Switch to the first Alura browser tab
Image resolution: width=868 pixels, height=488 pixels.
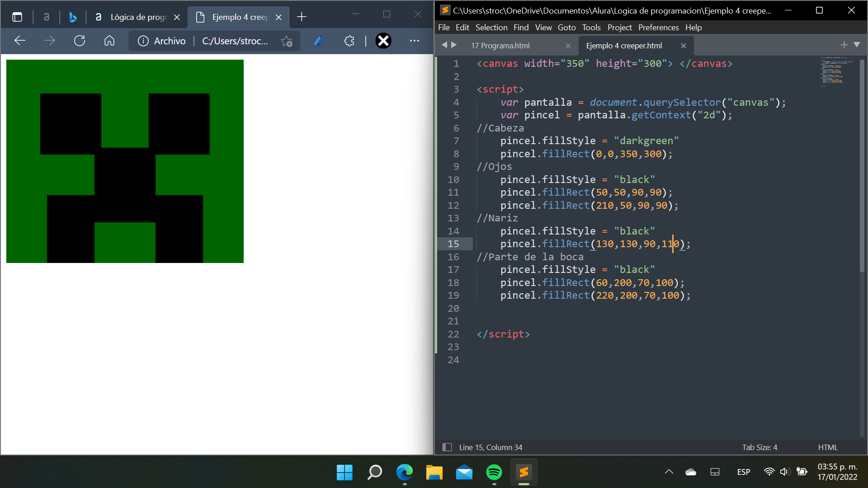tap(46, 17)
